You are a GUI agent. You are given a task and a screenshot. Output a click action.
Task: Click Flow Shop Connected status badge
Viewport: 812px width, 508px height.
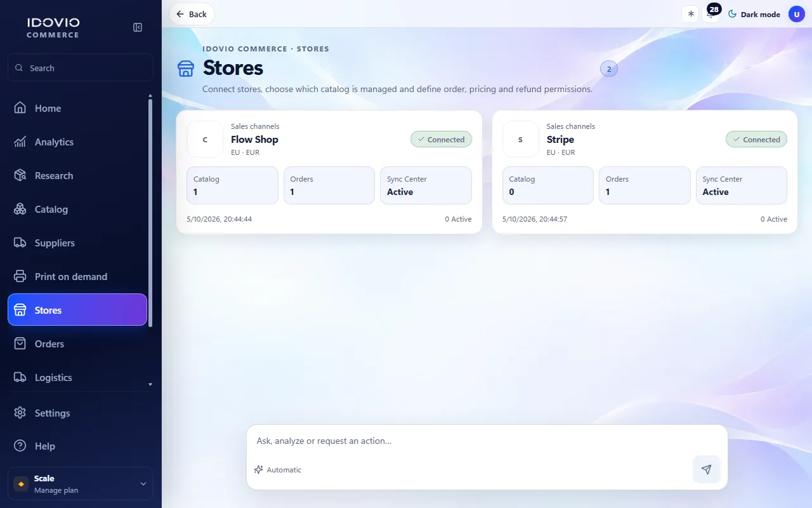[441, 139]
